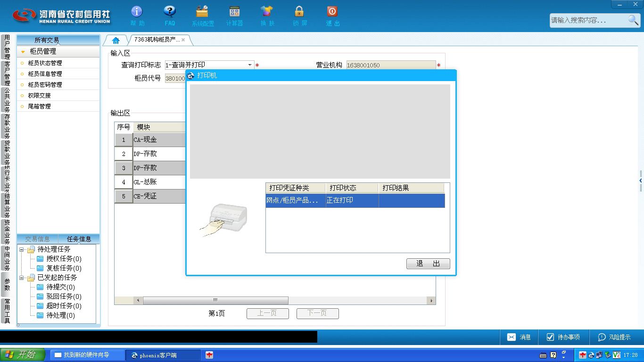
Task: Collapse the 待处理任务 tree node
Action: click(21, 249)
